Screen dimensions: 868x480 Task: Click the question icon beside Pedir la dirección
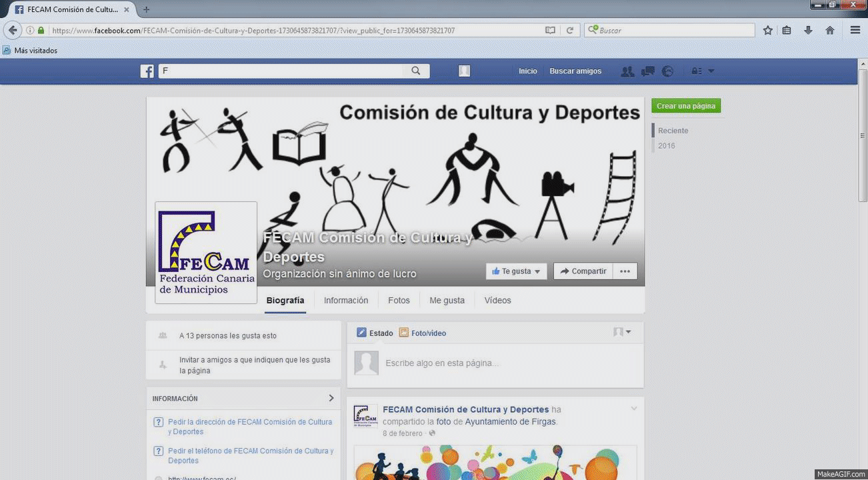tap(159, 422)
